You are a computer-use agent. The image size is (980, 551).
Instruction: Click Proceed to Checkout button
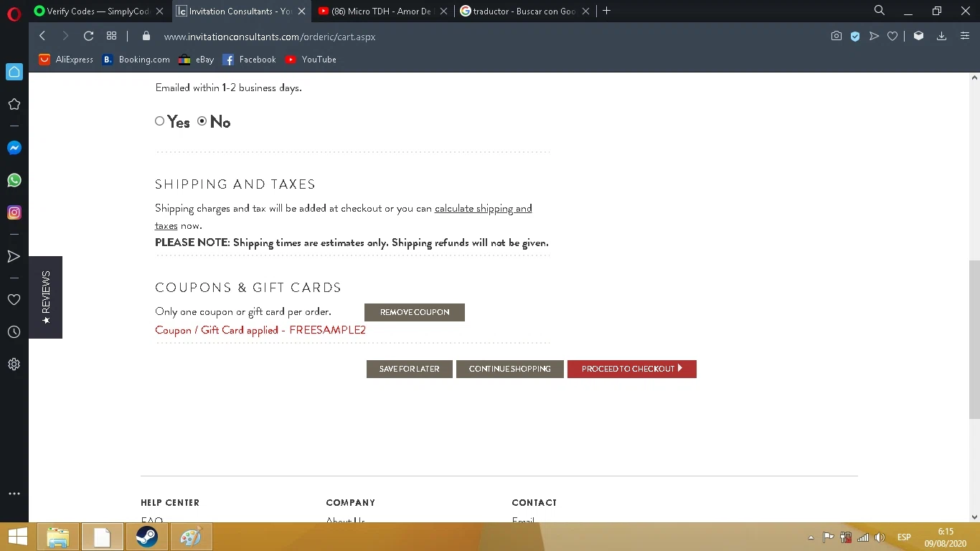tap(632, 369)
